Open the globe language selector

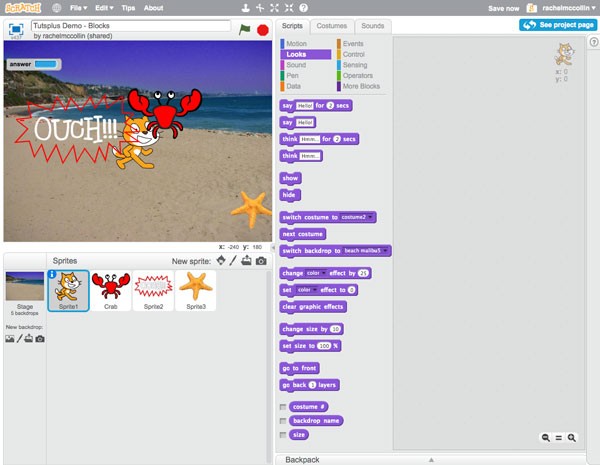click(x=56, y=8)
